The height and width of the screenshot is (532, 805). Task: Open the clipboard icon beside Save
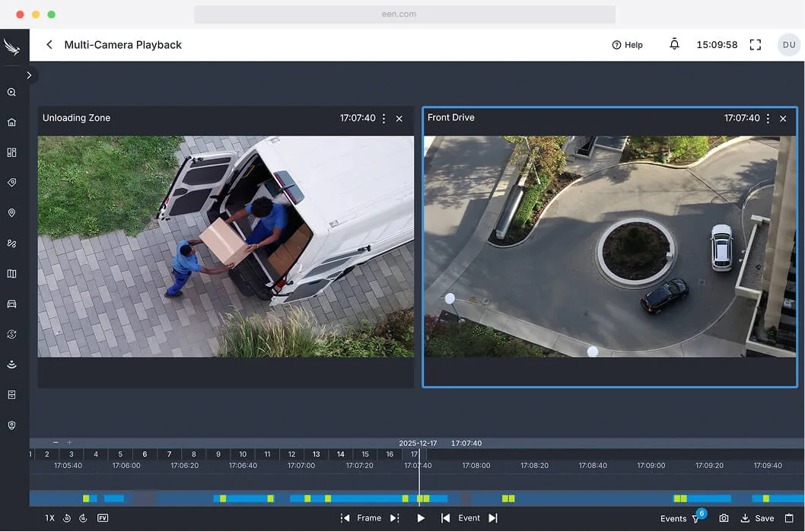[789, 518]
